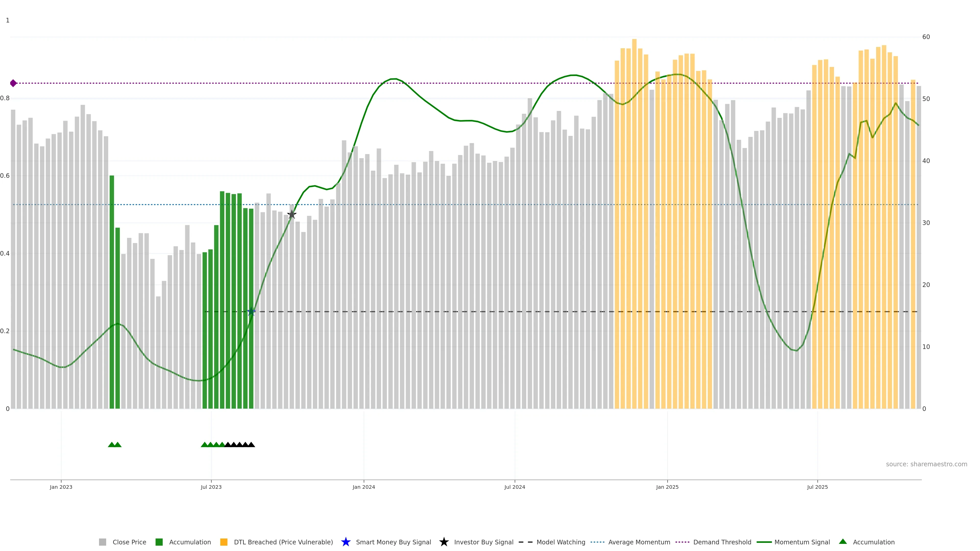Click the black Investor Buy Signal star on chart
The width and height of the screenshot is (980, 551).
[x=291, y=215]
